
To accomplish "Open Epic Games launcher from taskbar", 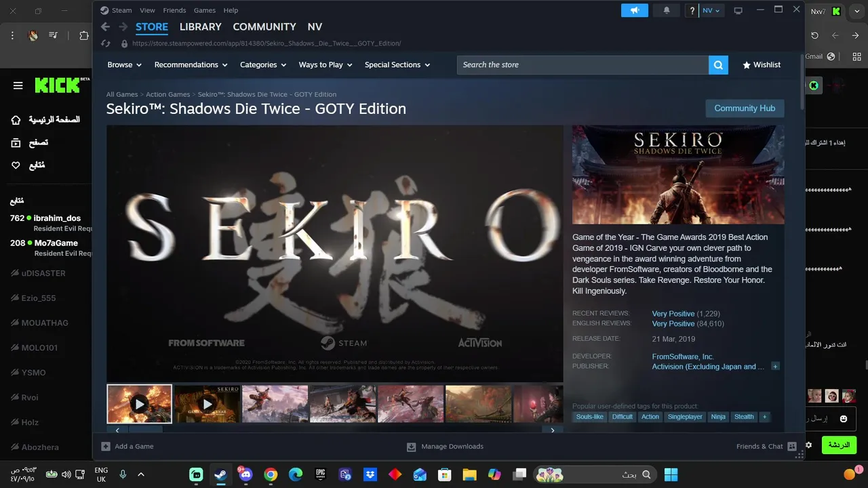I will coord(321,474).
